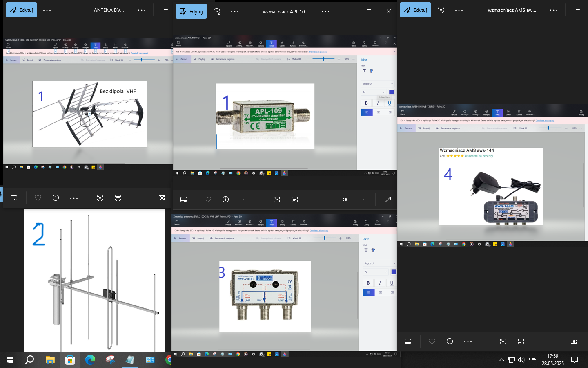Start visual search in the ANTENA DV window
The width and height of the screenshot is (588, 368).
tap(100, 198)
